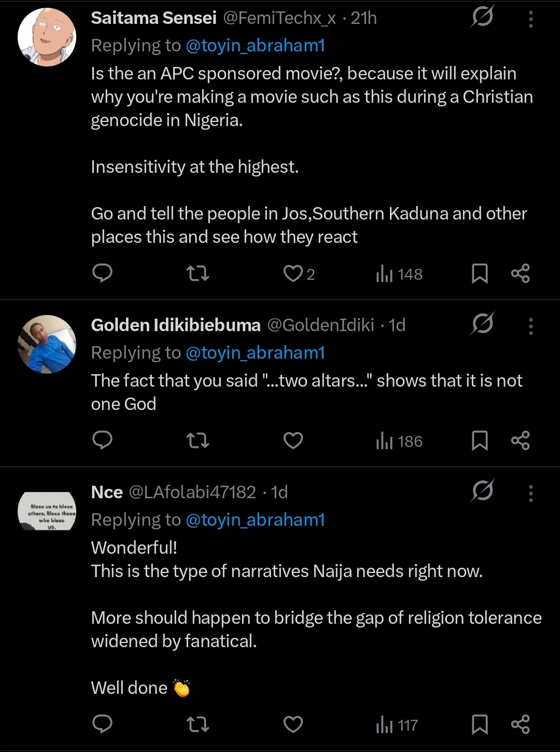This screenshot has width=560, height=752.
Task: Share Saitama Sensei's tweet
Action: [x=520, y=273]
